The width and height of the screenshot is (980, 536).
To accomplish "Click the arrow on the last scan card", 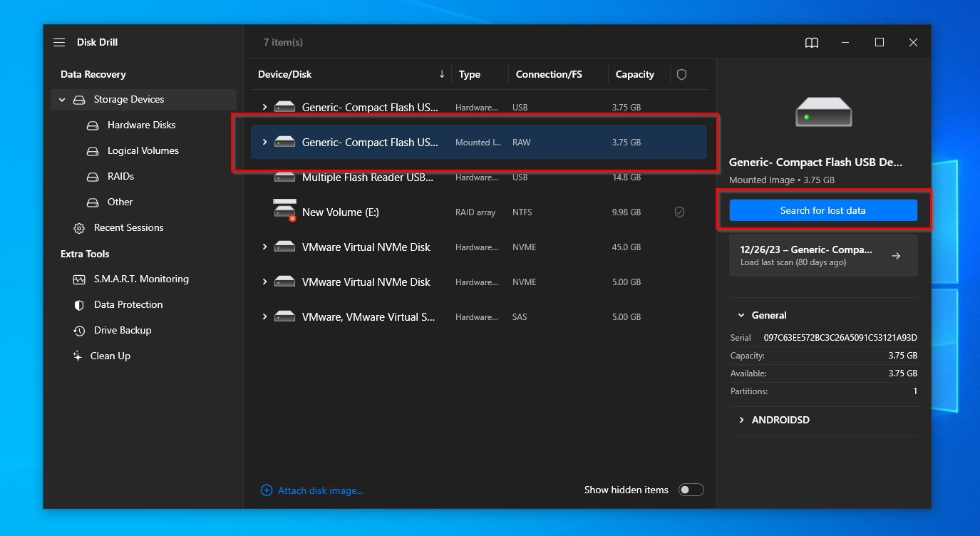I will 896,256.
